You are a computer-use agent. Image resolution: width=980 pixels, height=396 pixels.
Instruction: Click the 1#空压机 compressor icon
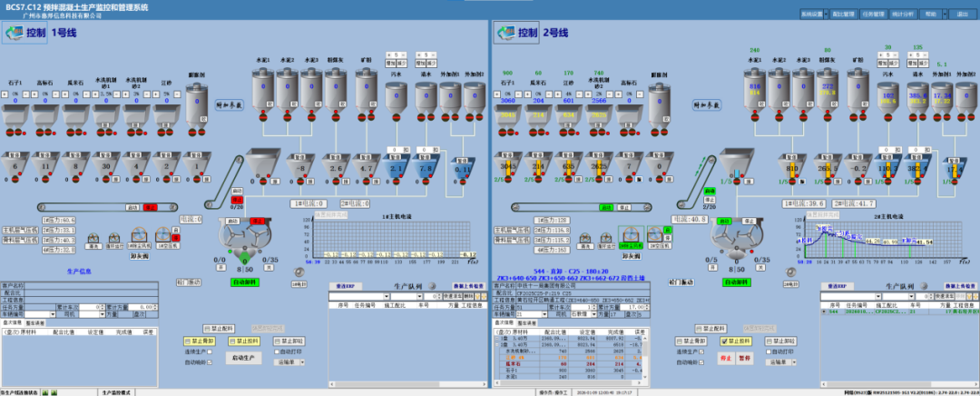(x=162, y=236)
